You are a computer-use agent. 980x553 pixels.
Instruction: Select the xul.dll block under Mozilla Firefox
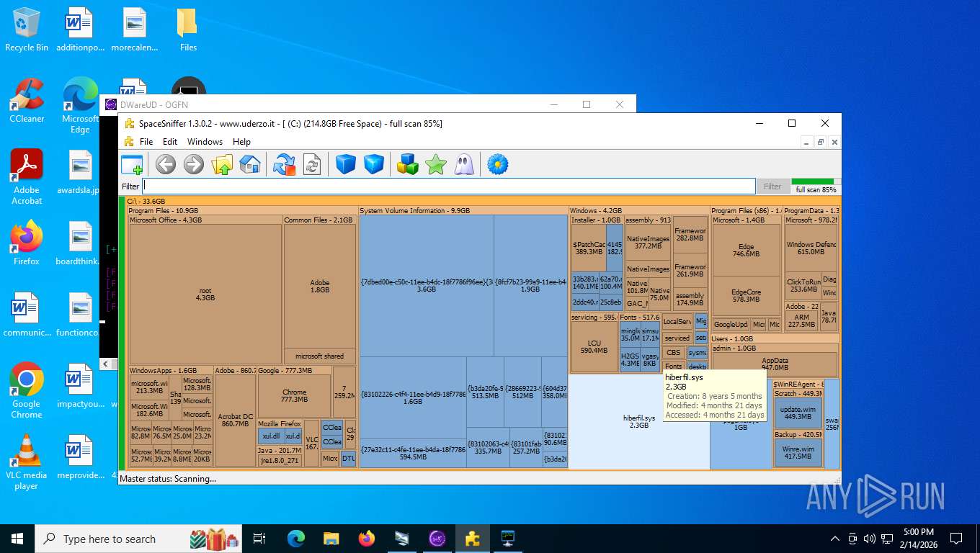pyautogui.click(x=271, y=436)
